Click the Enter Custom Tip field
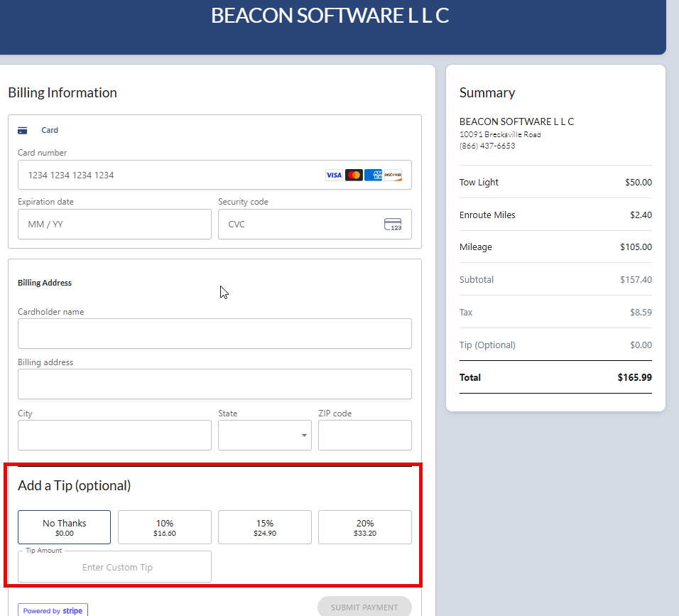The width and height of the screenshot is (679, 616). coord(114,567)
